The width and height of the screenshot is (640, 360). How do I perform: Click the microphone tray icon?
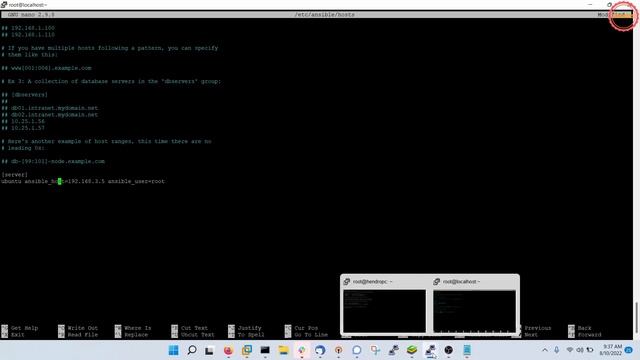click(x=557, y=350)
